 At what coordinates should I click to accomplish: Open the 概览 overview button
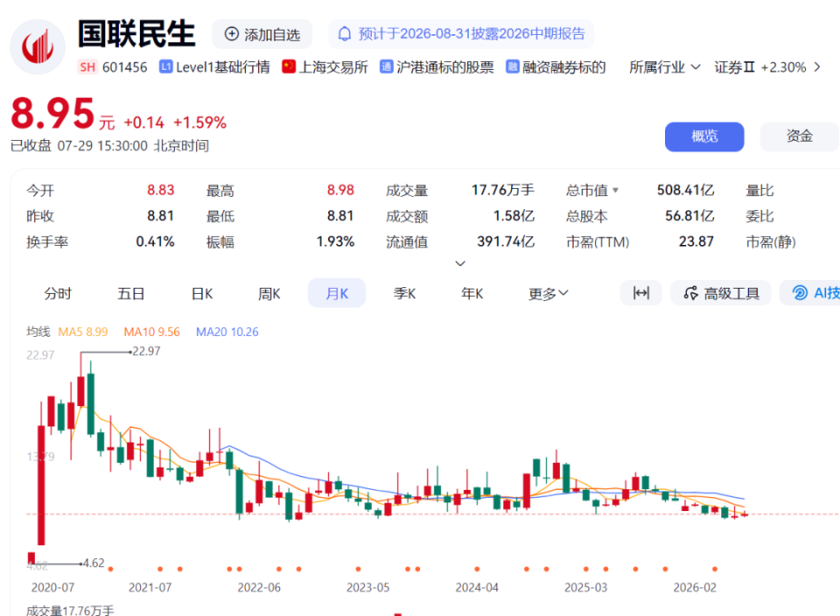click(x=704, y=136)
